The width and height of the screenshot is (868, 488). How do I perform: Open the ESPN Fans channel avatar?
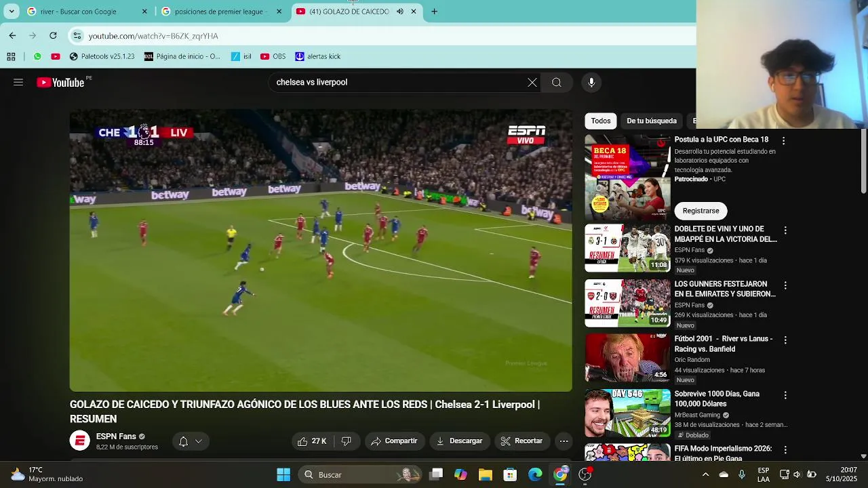pos(80,441)
